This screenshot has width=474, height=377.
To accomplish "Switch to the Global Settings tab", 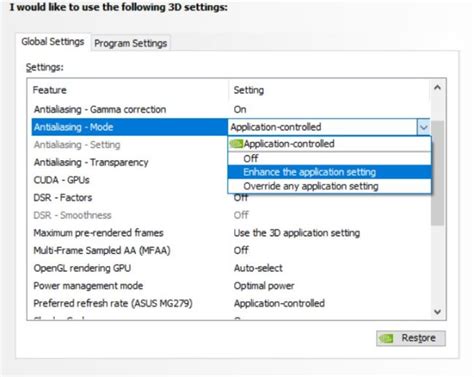I will pos(53,42).
